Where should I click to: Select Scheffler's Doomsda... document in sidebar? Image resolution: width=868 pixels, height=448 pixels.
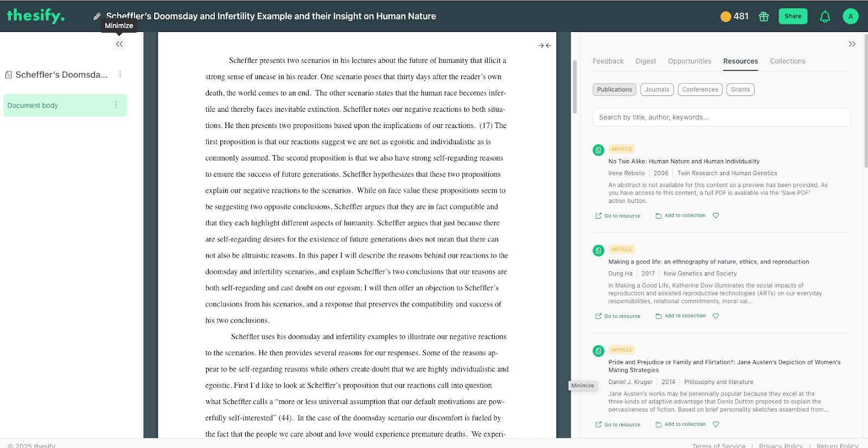point(56,75)
